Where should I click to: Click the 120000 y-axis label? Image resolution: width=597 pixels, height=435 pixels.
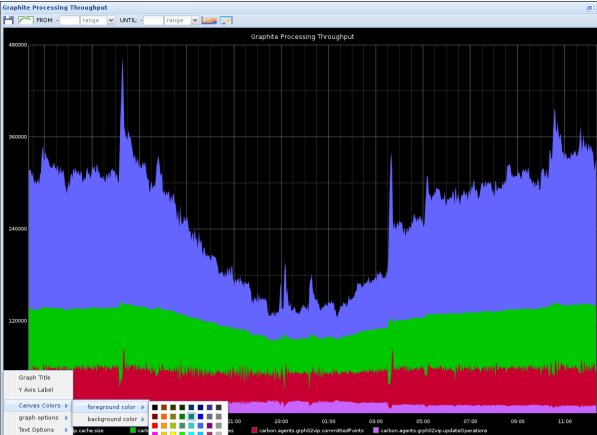point(18,321)
